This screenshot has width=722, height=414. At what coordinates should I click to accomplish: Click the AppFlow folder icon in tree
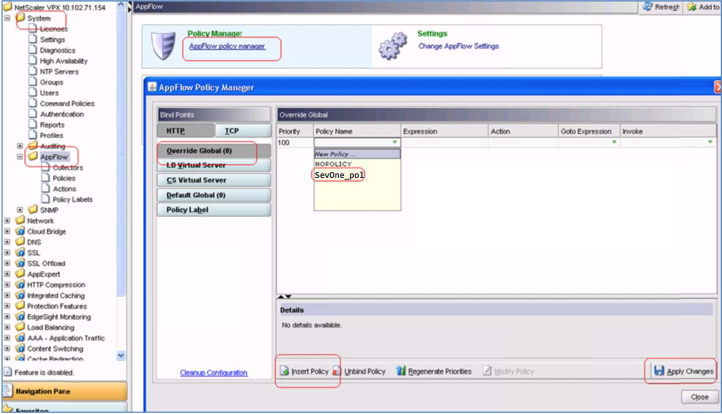pyautogui.click(x=33, y=156)
